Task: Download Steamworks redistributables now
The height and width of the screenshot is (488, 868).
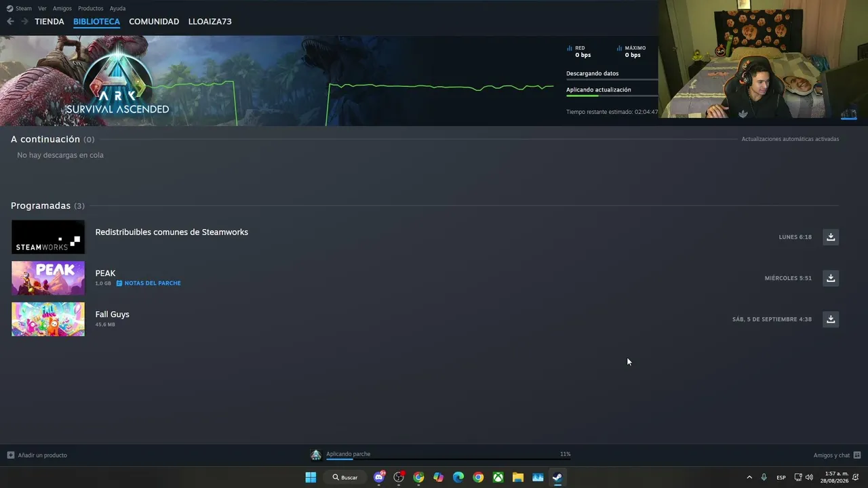Action: pyautogui.click(x=831, y=237)
